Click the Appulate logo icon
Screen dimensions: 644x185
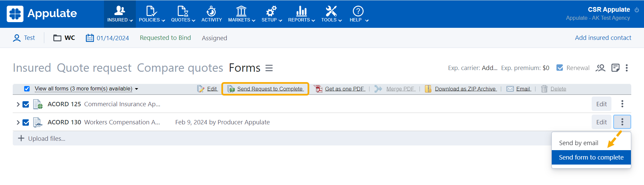(x=15, y=14)
